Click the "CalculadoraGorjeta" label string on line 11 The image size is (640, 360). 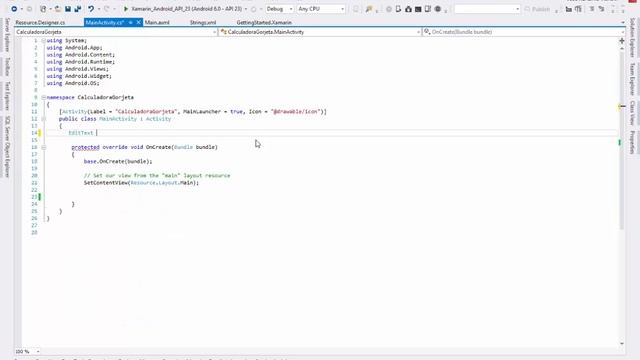146,111
